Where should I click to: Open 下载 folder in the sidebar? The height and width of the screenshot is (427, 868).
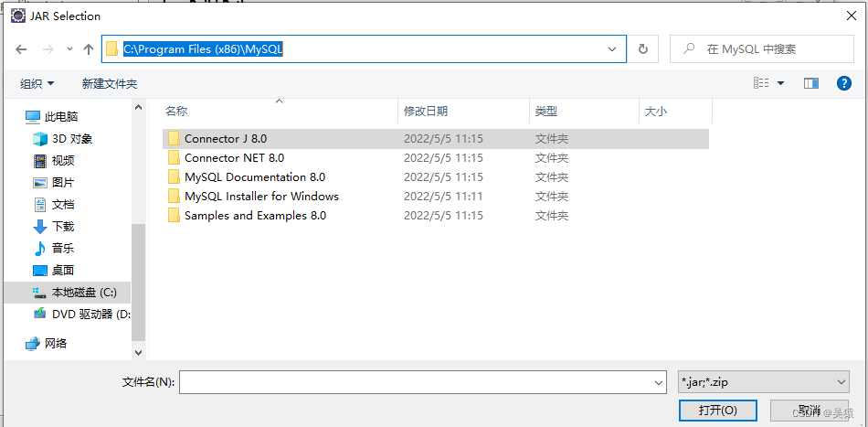click(54, 227)
